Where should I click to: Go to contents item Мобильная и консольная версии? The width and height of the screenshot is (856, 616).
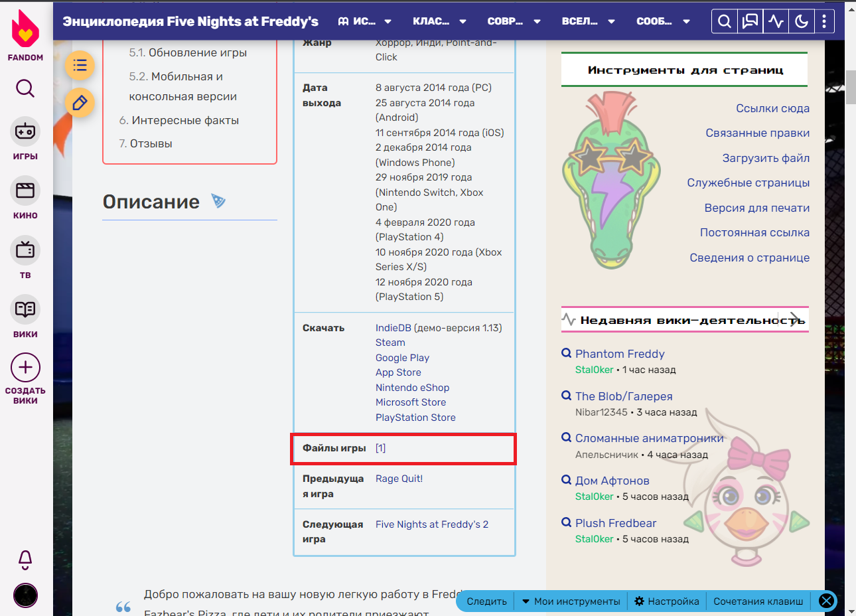click(182, 86)
